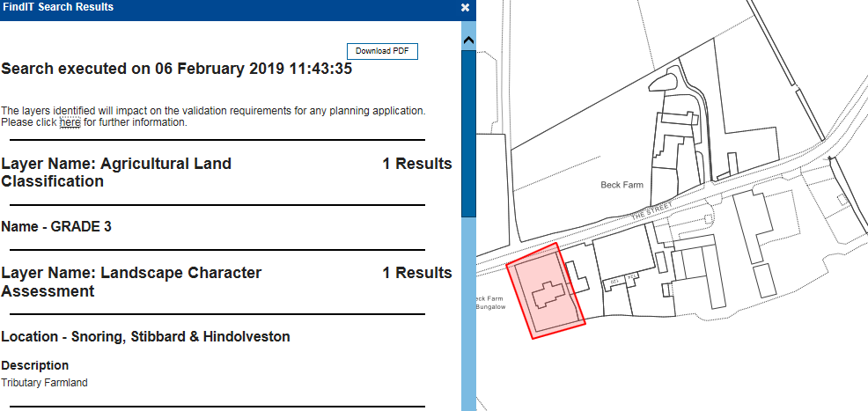
Task: Open the 'here' further information link
Action: tap(70, 122)
